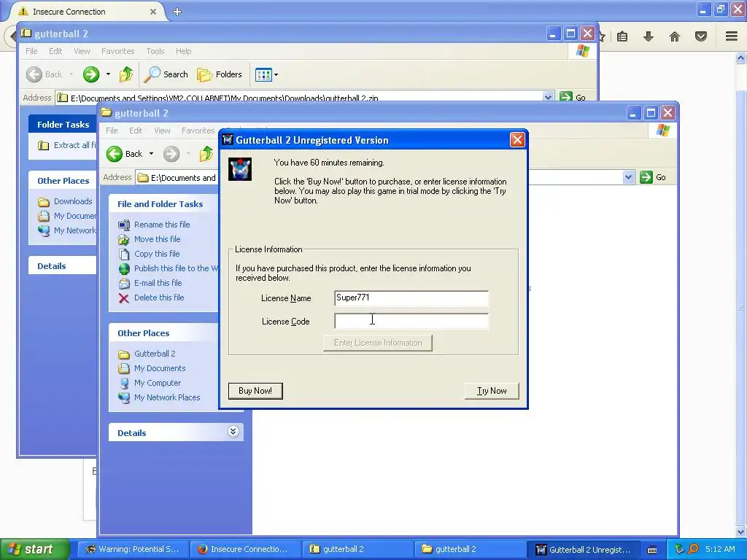Click the Try Now button

pos(492,391)
